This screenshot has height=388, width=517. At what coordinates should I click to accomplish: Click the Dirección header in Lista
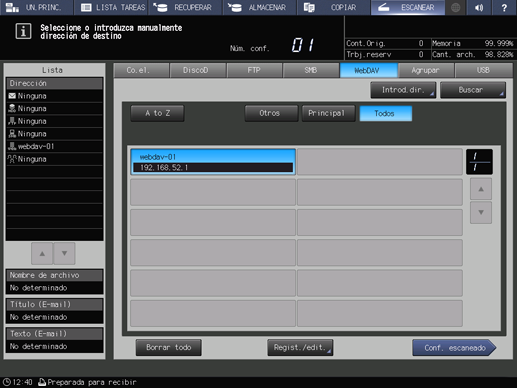point(54,83)
